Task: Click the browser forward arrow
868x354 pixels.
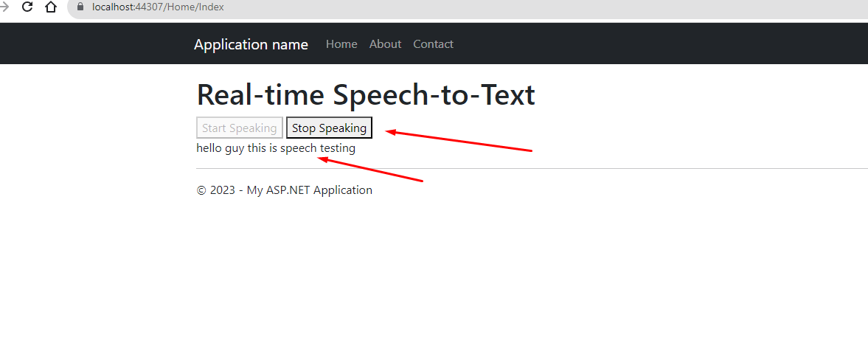Action: point(4,7)
